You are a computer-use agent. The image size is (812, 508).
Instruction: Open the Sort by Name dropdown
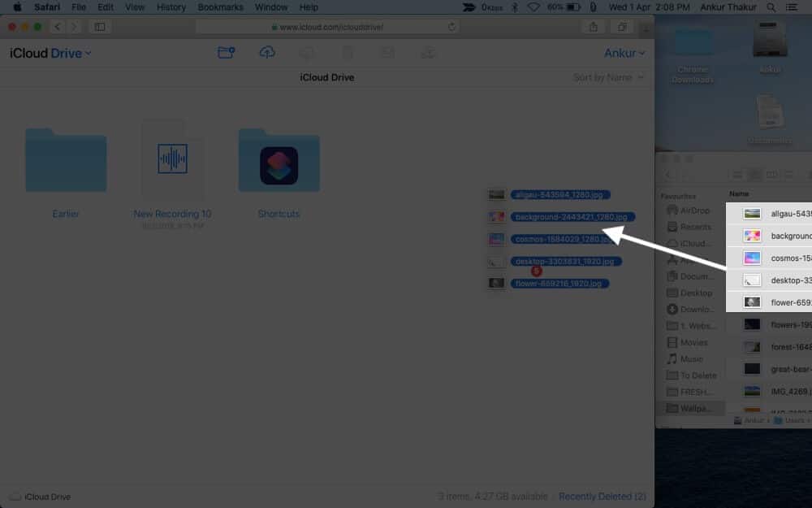click(x=608, y=77)
